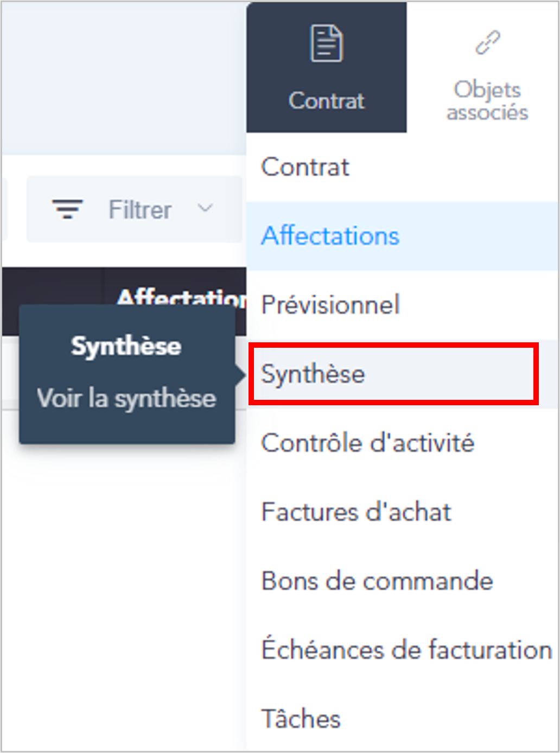Viewport: 560px width, 753px height.
Task: Open the Prévisionnel menu entry
Action: click(402, 305)
